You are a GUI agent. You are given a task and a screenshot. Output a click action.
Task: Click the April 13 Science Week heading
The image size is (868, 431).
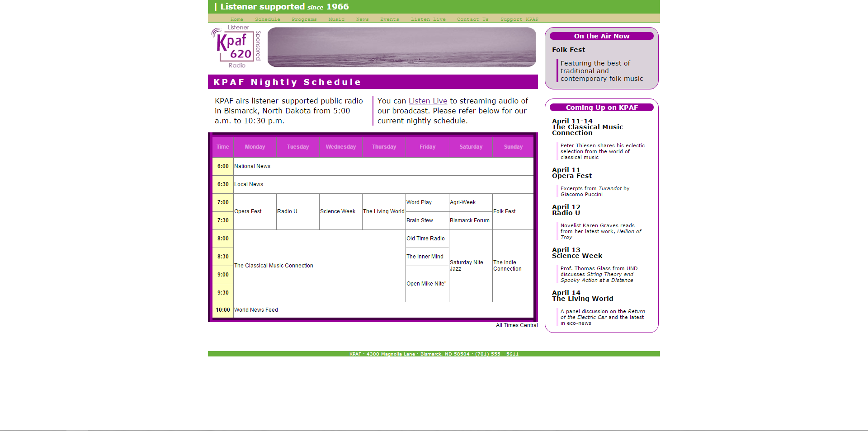[x=577, y=253]
